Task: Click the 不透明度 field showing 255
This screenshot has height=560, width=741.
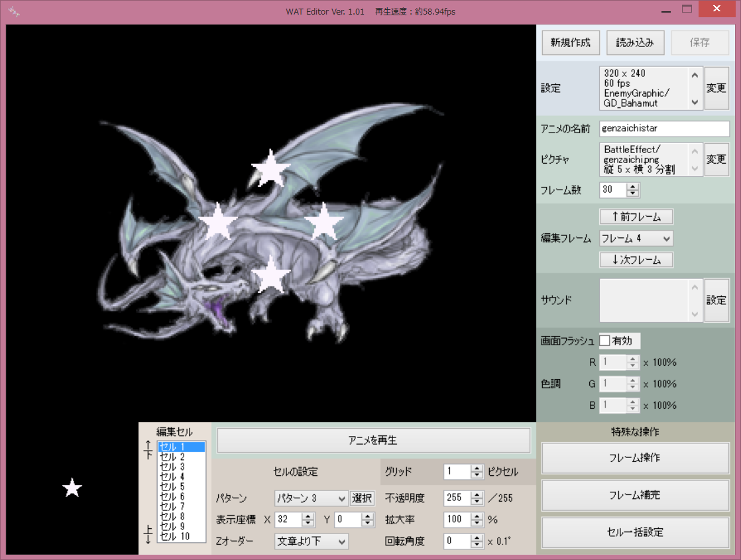Action: tap(457, 498)
